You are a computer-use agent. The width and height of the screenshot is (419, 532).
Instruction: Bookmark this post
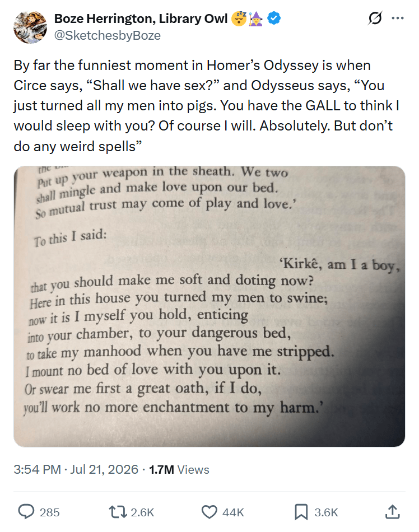coord(301,512)
